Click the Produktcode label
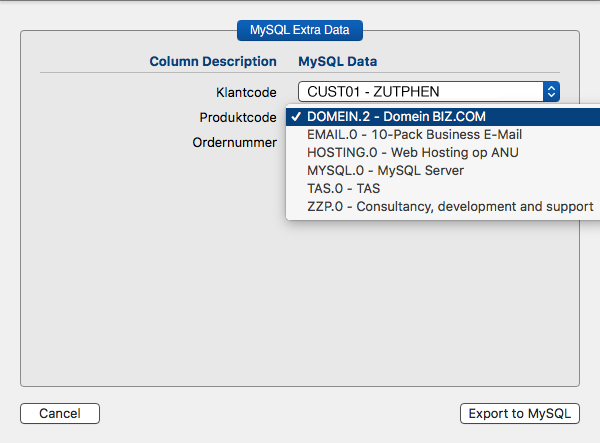The height and width of the screenshot is (443, 600). 238,117
